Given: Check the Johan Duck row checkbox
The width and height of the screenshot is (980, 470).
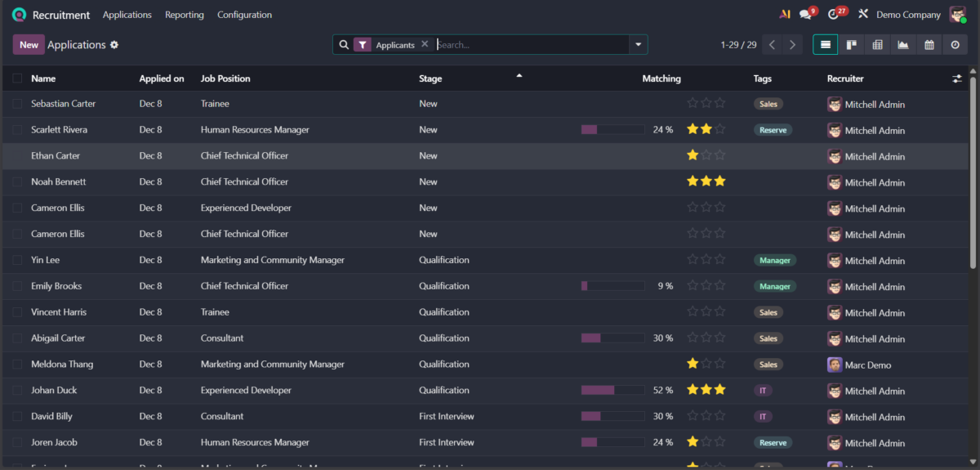Looking at the screenshot, I should (17, 391).
